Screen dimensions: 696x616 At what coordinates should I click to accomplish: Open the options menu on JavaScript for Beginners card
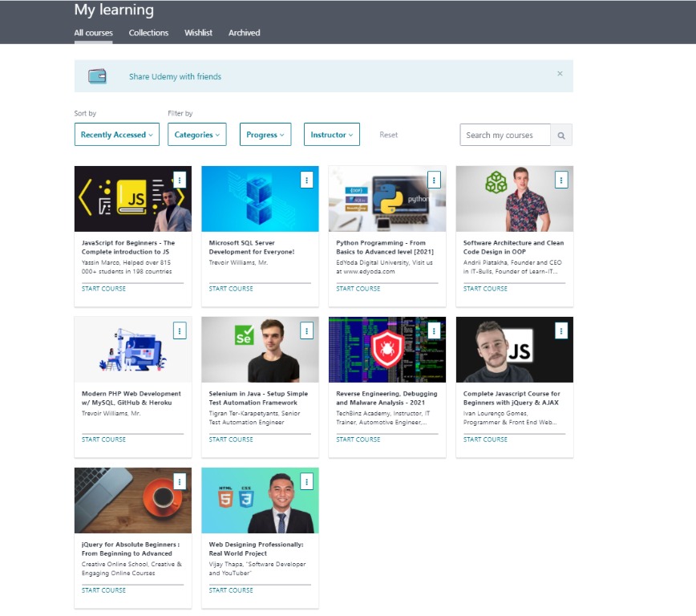[x=180, y=180]
